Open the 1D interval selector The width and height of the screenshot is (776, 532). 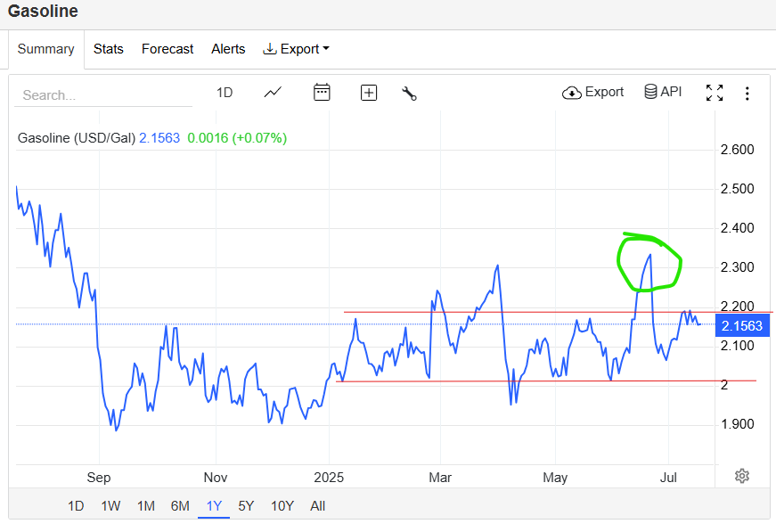pos(225,93)
